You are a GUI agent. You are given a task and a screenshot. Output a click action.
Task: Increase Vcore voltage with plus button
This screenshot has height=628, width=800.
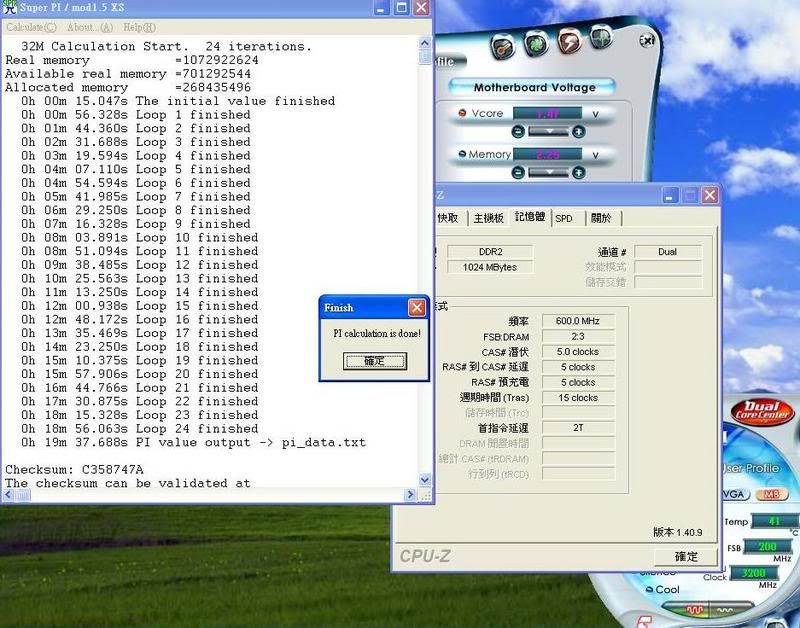(x=578, y=132)
